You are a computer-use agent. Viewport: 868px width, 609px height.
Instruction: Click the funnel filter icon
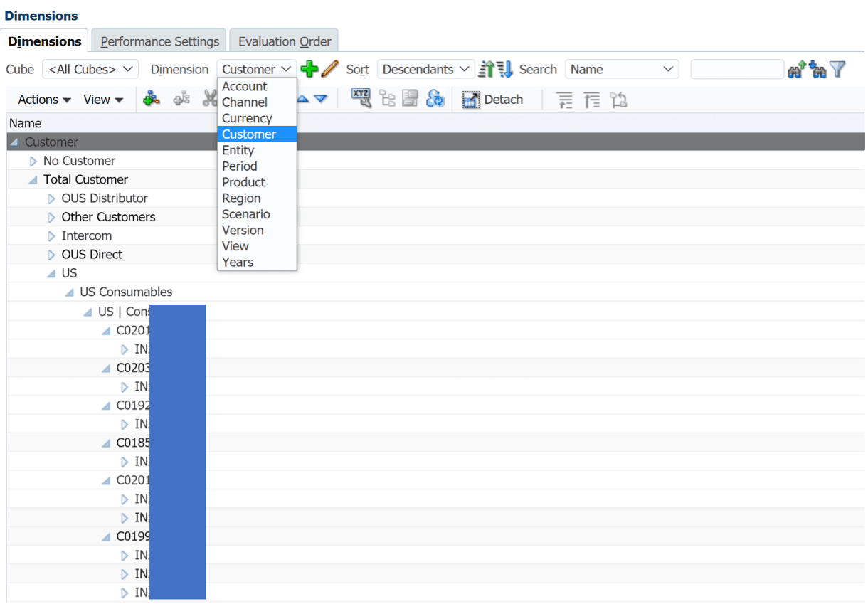837,69
